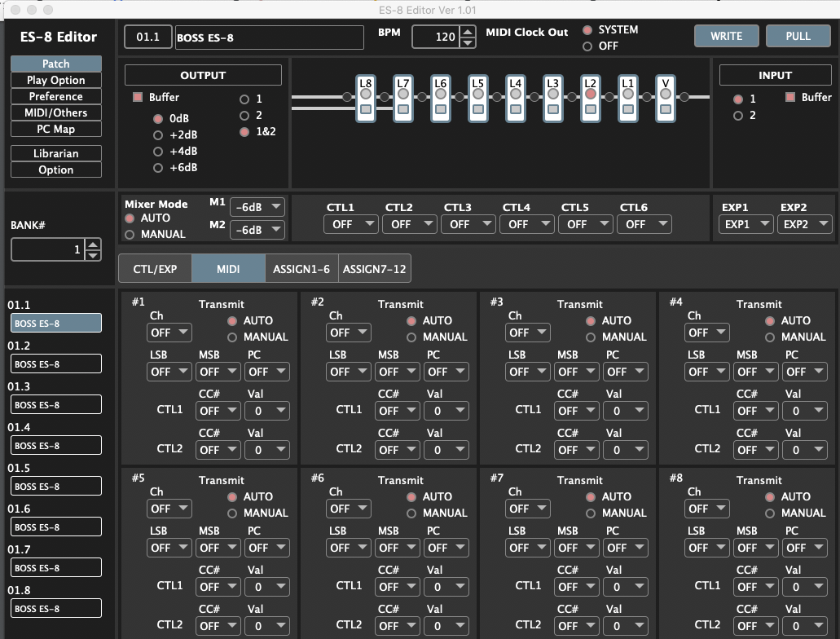The width and height of the screenshot is (840, 639).
Task: Switch to the ASSIGN1-6 tab
Action: tap(301, 269)
